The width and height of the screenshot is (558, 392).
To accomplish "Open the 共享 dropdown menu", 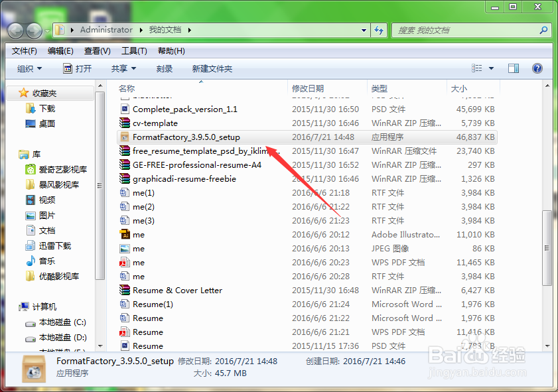I will point(123,68).
